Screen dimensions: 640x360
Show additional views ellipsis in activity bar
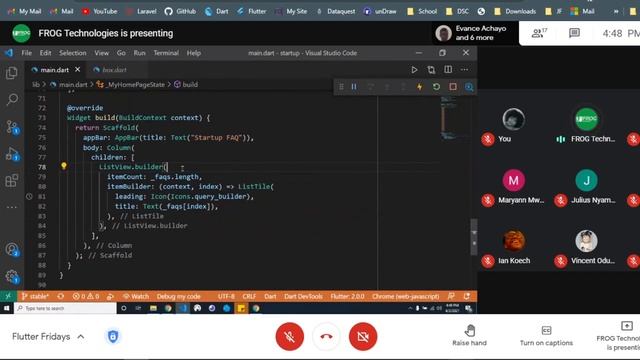click(x=12, y=207)
